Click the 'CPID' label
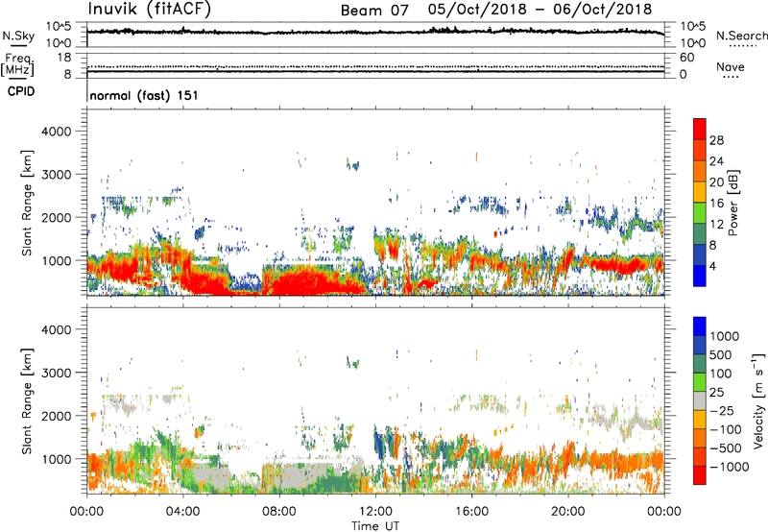Screen dimensions: 768x532 click(21, 91)
